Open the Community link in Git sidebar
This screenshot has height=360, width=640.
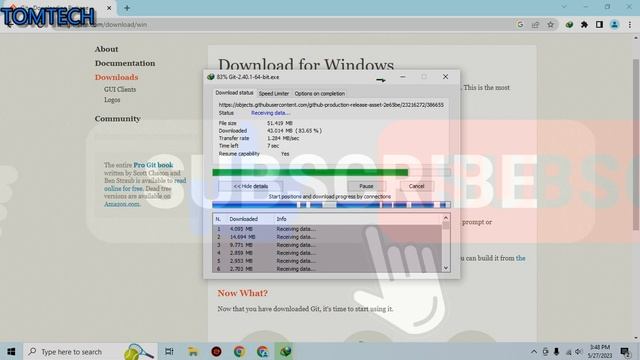pos(118,119)
